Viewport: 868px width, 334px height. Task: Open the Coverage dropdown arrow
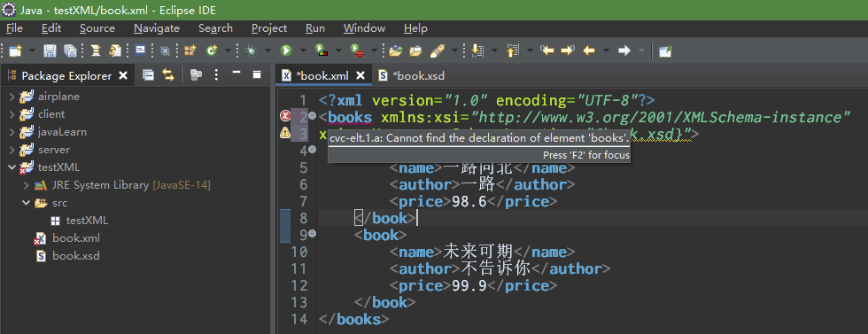coord(338,51)
